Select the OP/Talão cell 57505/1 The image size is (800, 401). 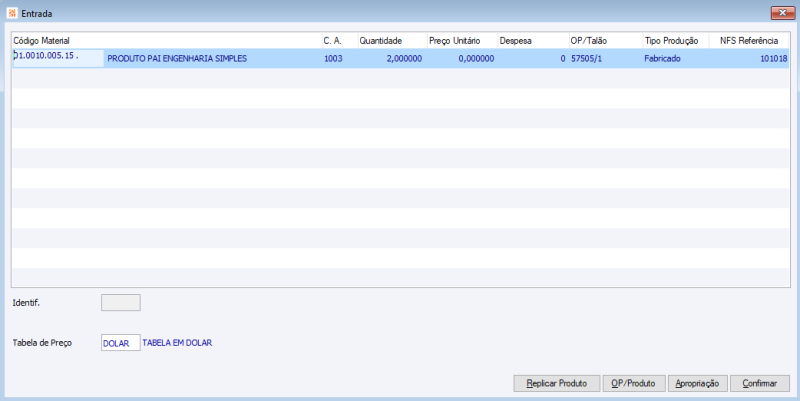point(606,59)
